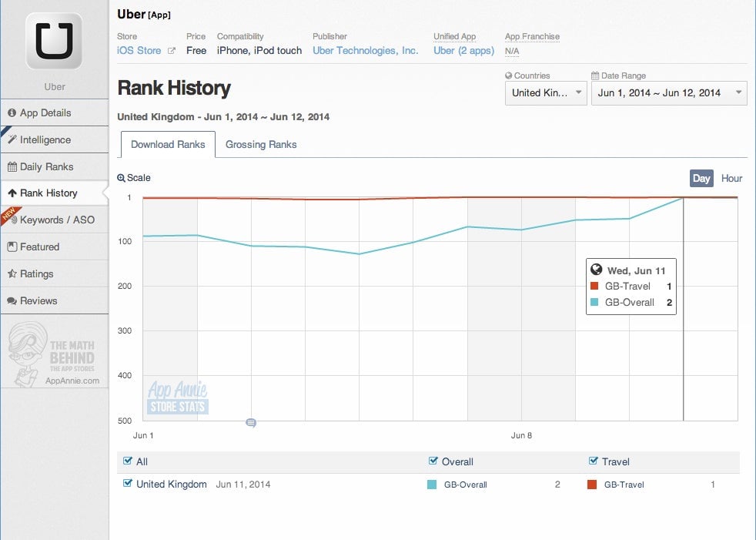
Task: Click the Jun 8 axis label
Action: (521, 435)
